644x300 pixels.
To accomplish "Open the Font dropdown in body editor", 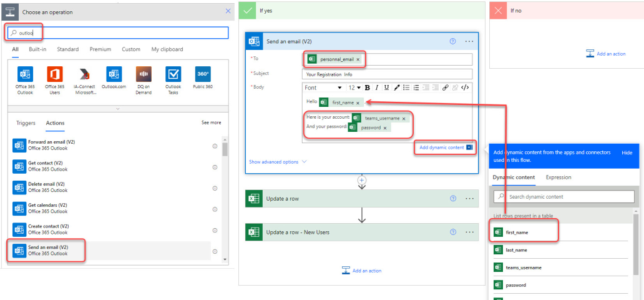I will pos(323,87).
